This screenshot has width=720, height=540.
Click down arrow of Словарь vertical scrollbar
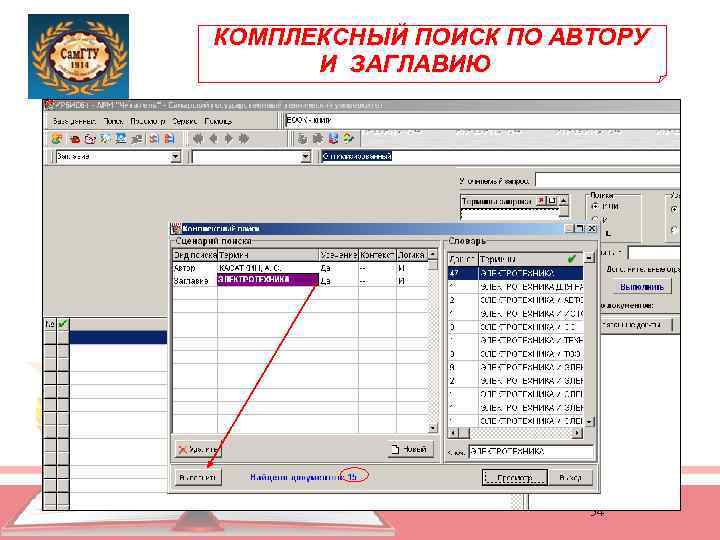589,421
